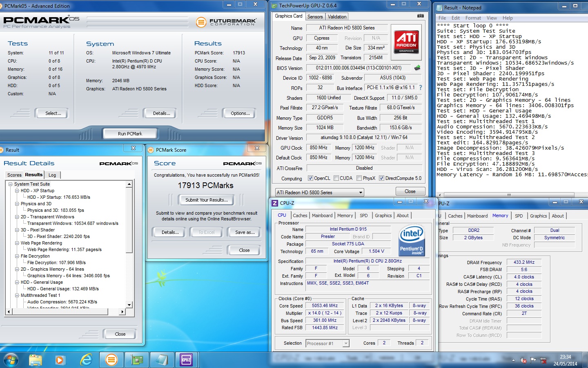The height and width of the screenshot is (368, 588).
Task: Open the Processor #1 selection dropdown
Action: pyautogui.click(x=327, y=343)
